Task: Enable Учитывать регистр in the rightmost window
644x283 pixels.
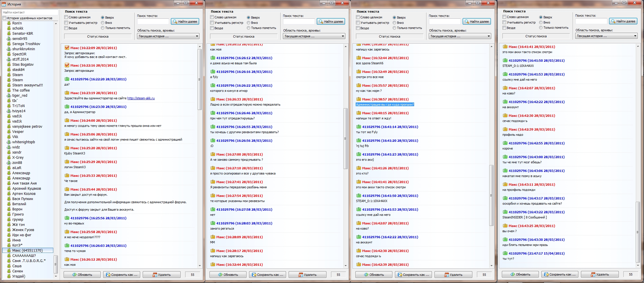Action: click(x=504, y=22)
